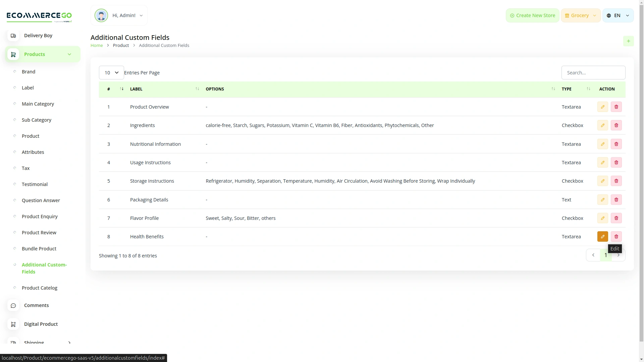Click inside the Search field
Viewport: 644px width, 362px height.
(593, 72)
